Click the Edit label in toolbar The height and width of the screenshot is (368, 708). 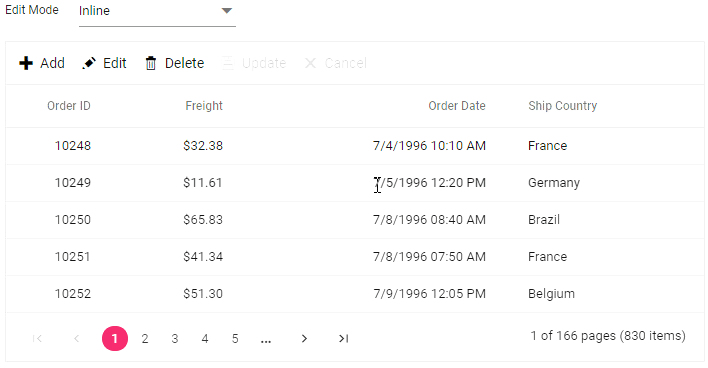pos(115,63)
